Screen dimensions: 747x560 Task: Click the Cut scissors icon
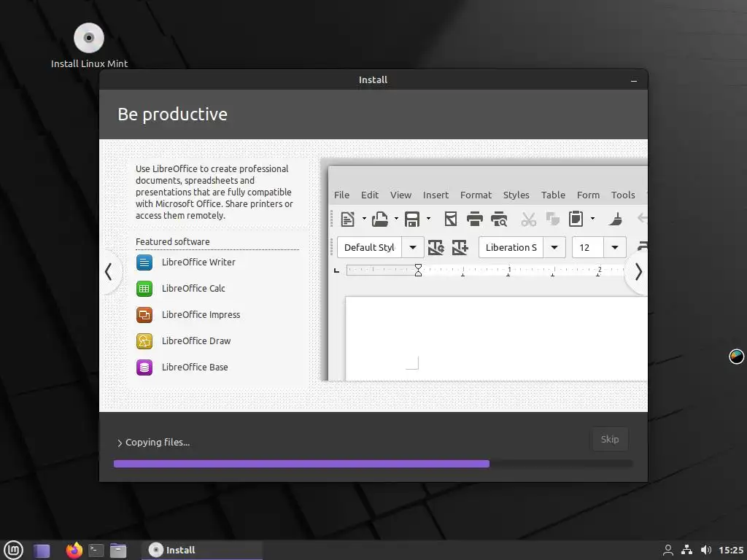click(x=528, y=219)
